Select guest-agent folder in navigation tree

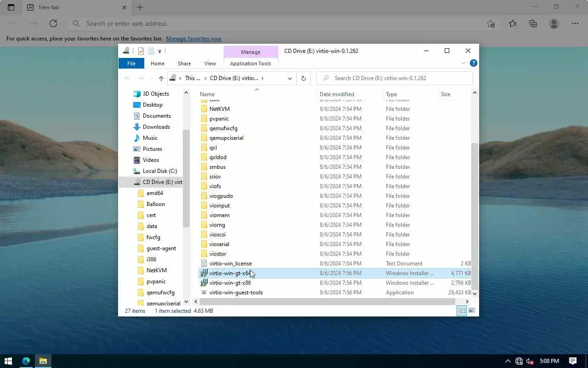click(161, 248)
